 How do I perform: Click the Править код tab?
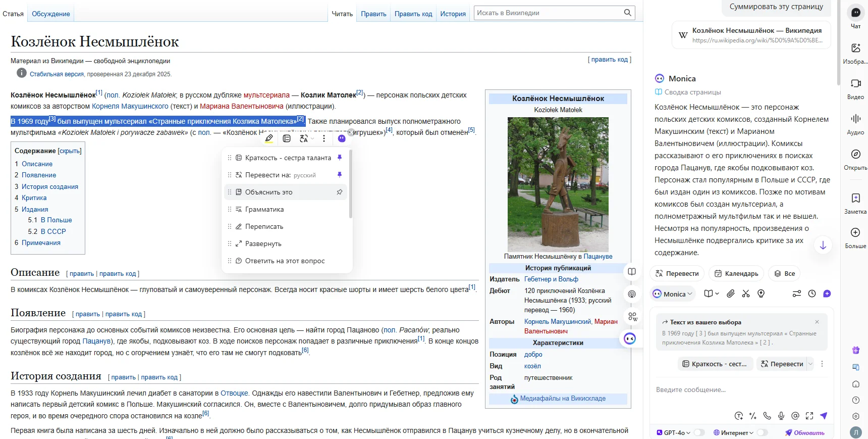coord(413,14)
